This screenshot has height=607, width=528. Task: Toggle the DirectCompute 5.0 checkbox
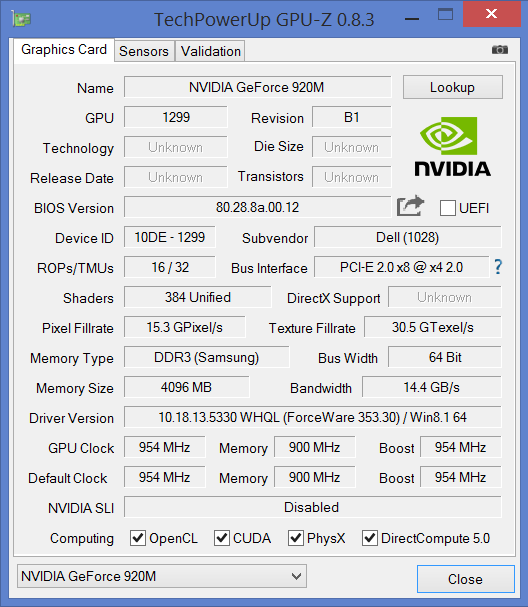(370, 538)
